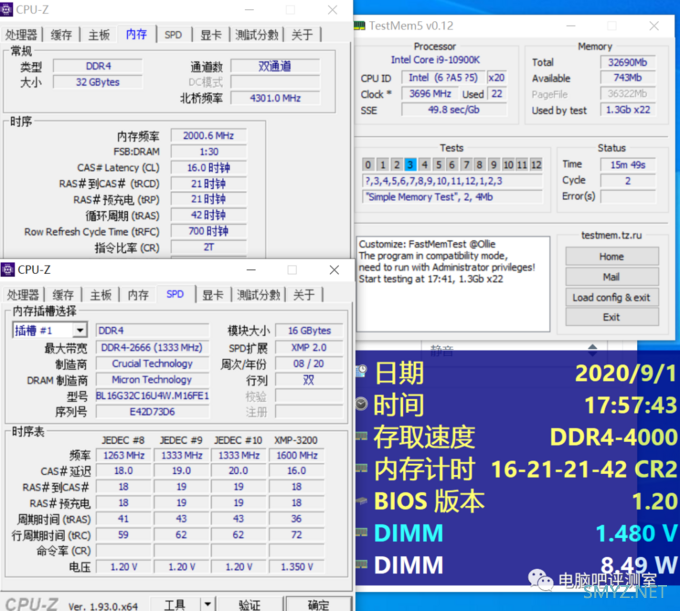Open the 缓存 tab in lower CPU-Z window
The height and width of the screenshot is (611, 680).
point(63,295)
